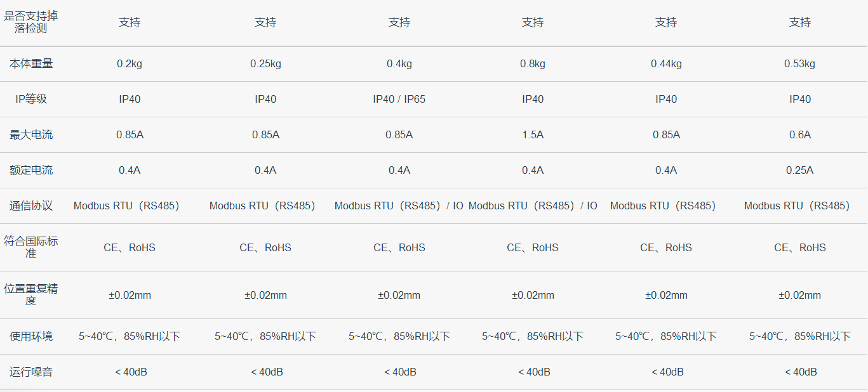Select the 位置重复精度 row header
The width and height of the screenshot is (868, 392).
[x=30, y=295]
